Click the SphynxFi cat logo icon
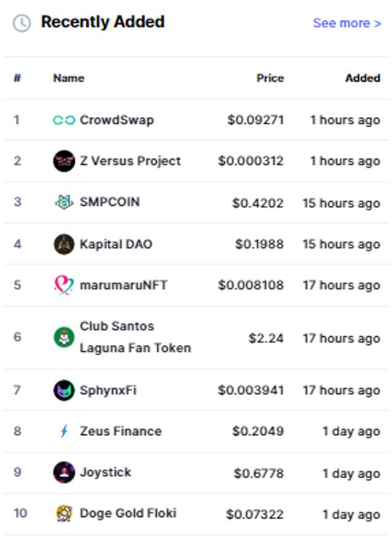The image size is (392, 542). pos(64,391)
